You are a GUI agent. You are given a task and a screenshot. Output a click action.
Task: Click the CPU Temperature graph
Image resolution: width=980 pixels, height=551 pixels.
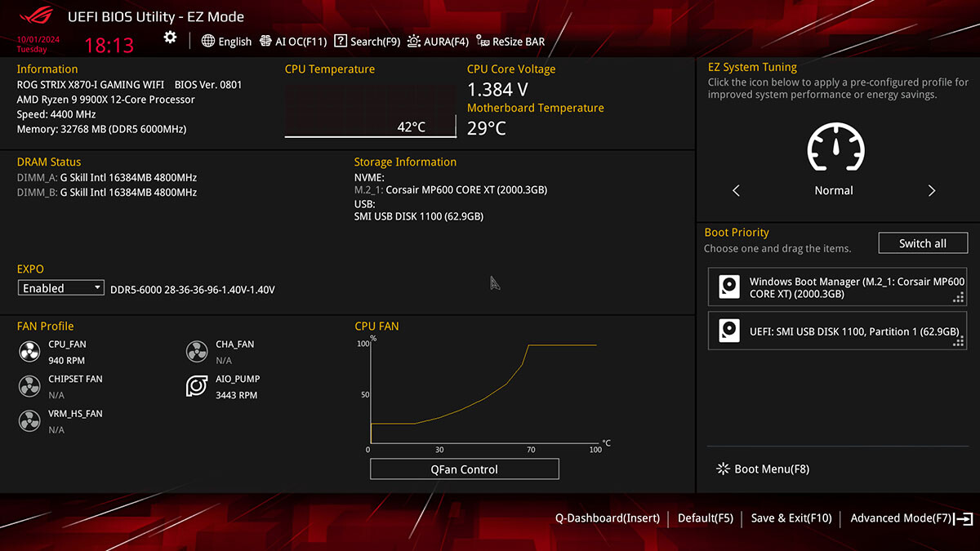coord(371,109)
